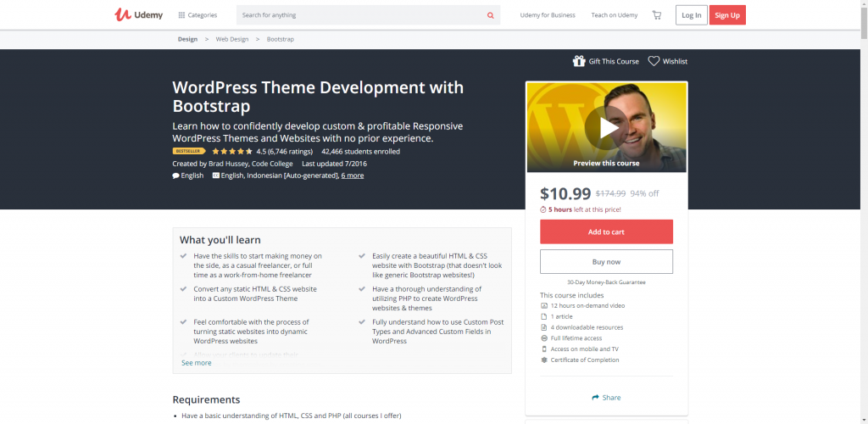Click the Share link text

pos(612,398)
